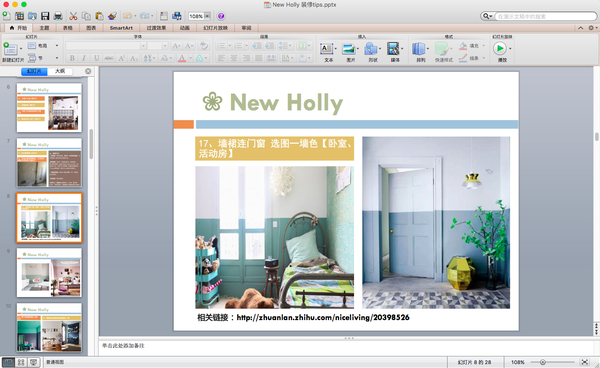Toggle Italic formatting button
This screenshot has height=368, width=600.
point(84,58)
